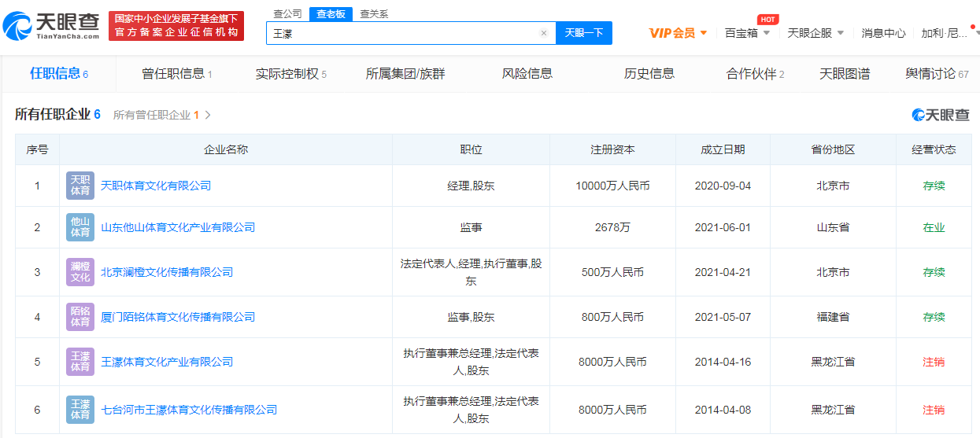Open the 加利·尼... account menu
Screen dimensions: 980x438
949,33
